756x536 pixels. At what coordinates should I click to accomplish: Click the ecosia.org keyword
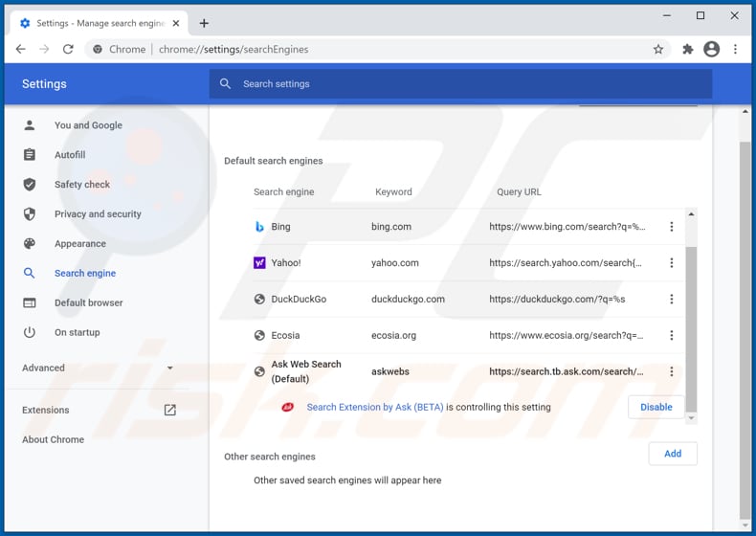pos(393,335)
